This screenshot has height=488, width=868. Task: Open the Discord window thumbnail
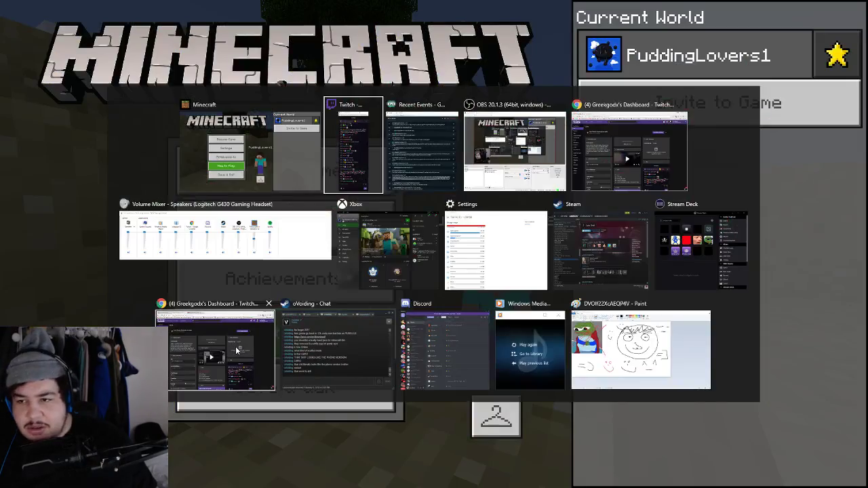pyautogui.click(x=445, y=350)
